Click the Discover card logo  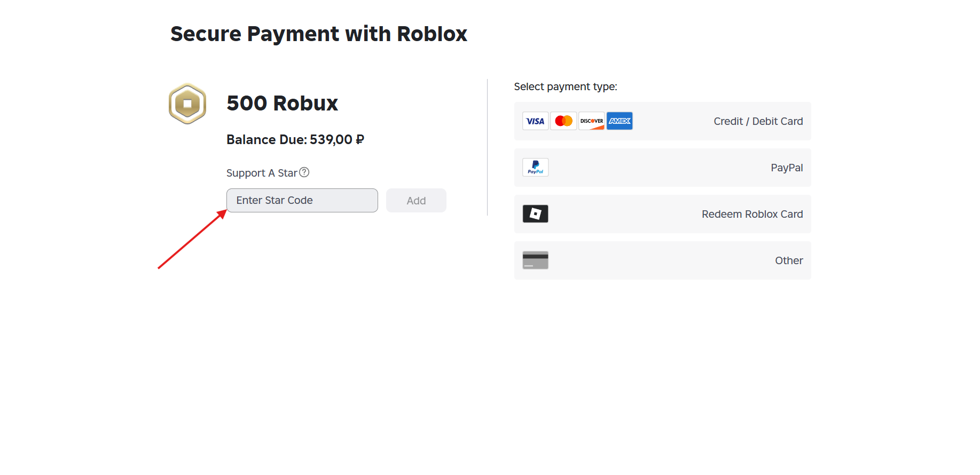[592, 121]
